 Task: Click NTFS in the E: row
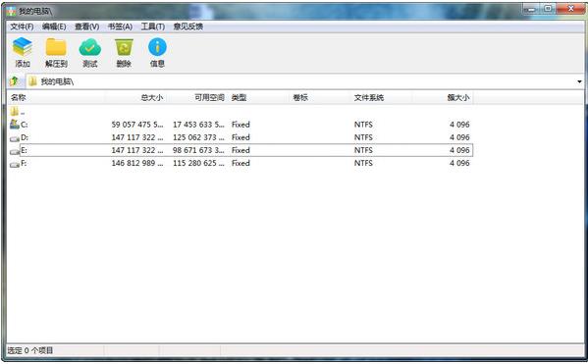point(363,150)
